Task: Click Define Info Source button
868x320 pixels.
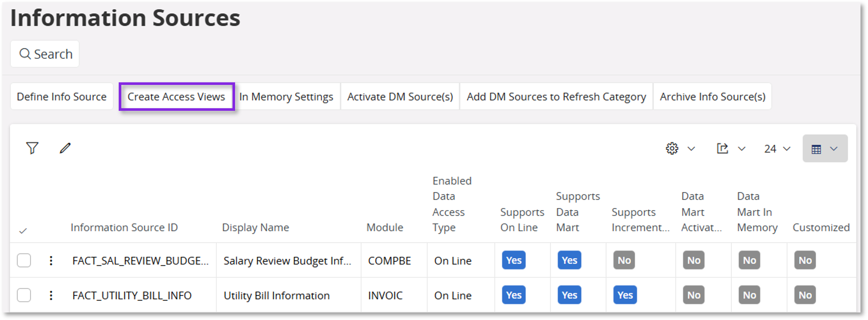Action: click(62, 97)
